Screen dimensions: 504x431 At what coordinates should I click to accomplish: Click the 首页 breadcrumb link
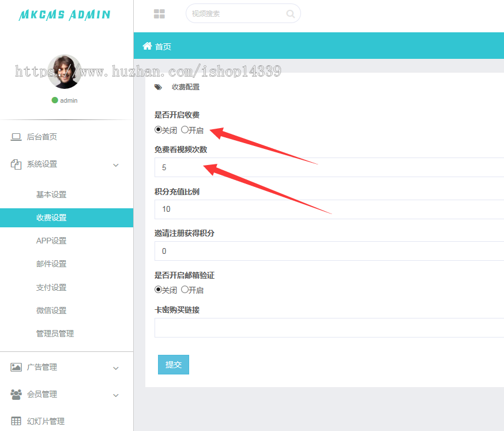coord(163,47)
